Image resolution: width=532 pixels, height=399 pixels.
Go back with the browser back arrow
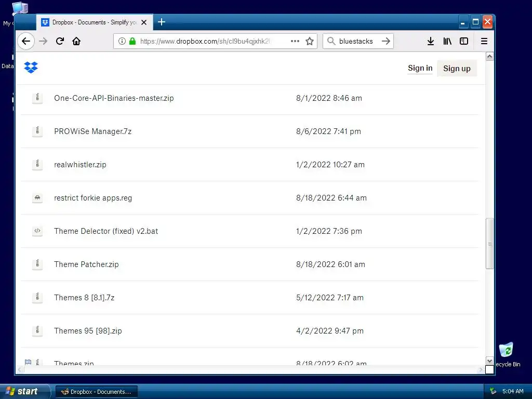(x=26, y=41)
